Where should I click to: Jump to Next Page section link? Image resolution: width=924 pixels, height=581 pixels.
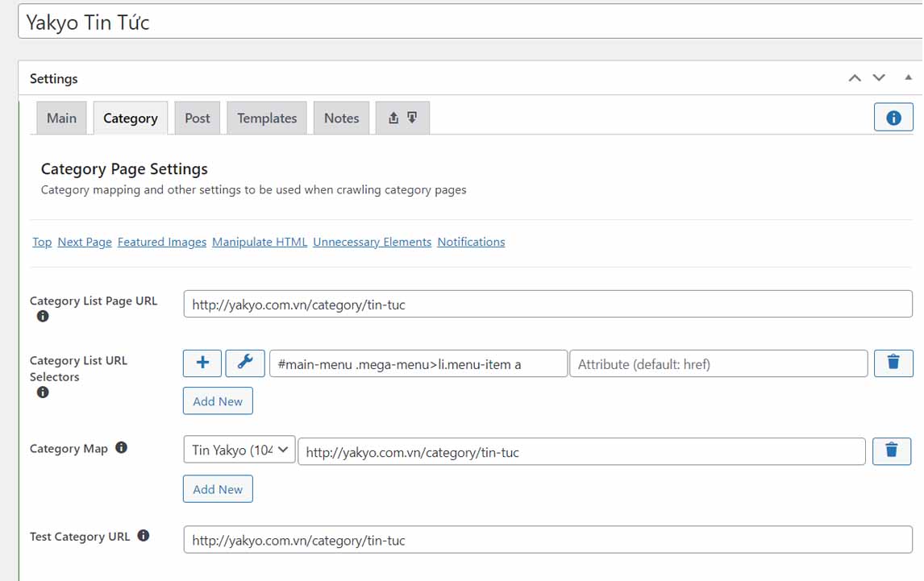(x=85, y=242)
